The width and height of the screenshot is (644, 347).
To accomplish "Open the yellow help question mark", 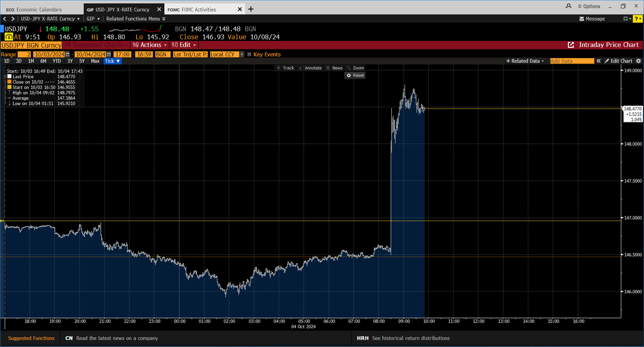I will coord(637,18).
